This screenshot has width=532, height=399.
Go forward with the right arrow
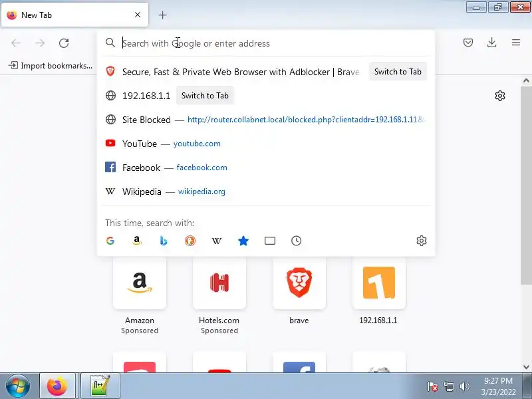[40, 43]
